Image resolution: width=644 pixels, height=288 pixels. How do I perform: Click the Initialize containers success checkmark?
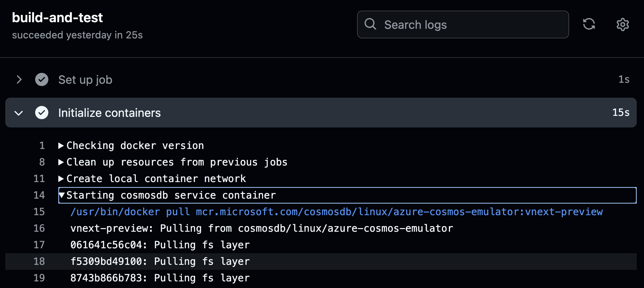(42, 113)
